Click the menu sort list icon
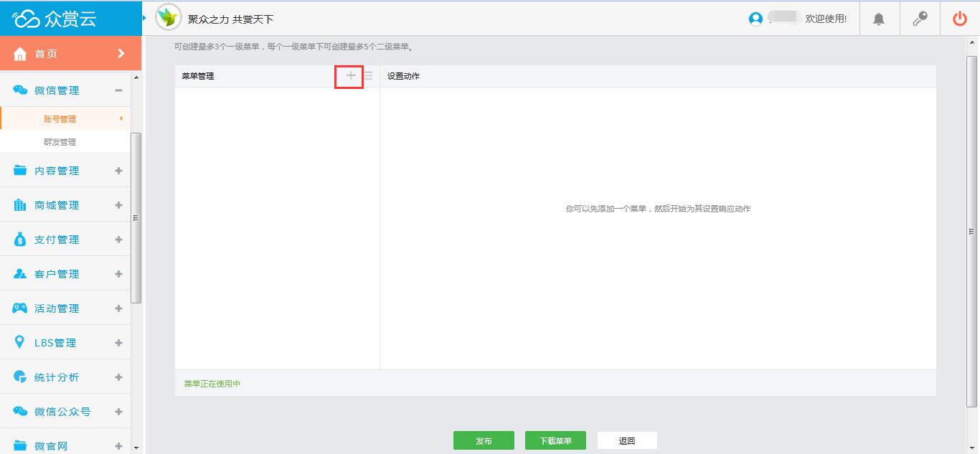The height and width of the screenshot is (454, 980). click(x=368, y=75)
